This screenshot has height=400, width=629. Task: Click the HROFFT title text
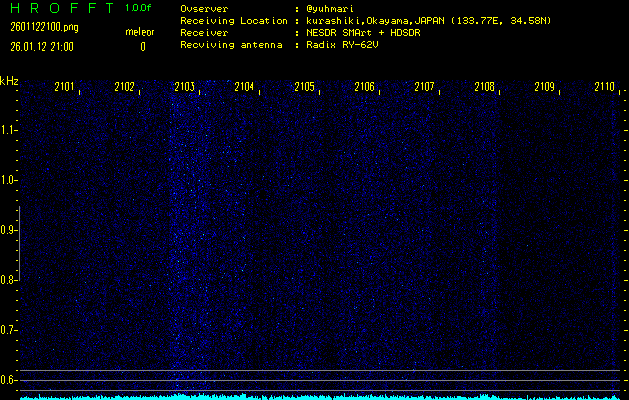click(63, 8)
